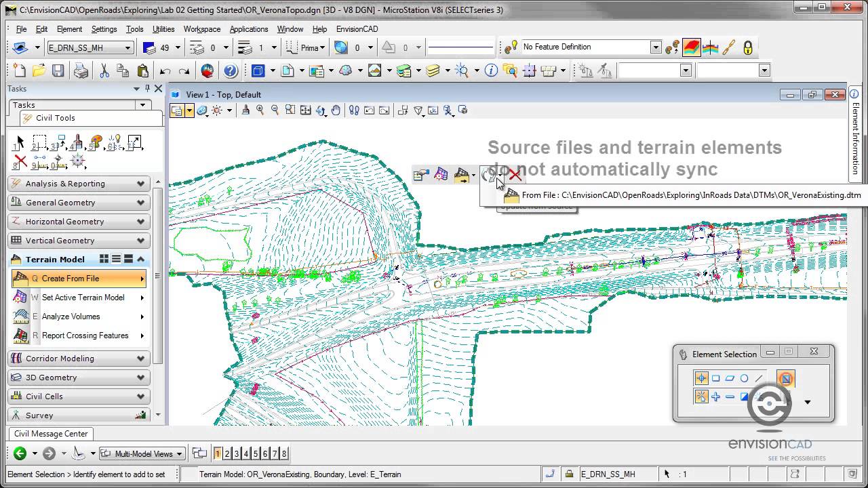Image resolution: width=868 pixels, height=488 pixels.
Task: Select the Individual selection method in Element Selection
Action: click(701, 378)
